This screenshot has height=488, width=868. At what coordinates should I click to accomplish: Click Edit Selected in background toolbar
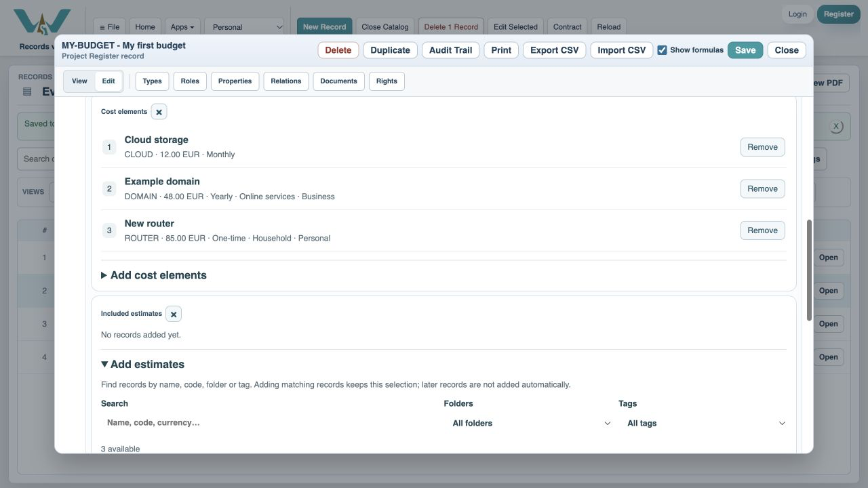coord(515,27)
